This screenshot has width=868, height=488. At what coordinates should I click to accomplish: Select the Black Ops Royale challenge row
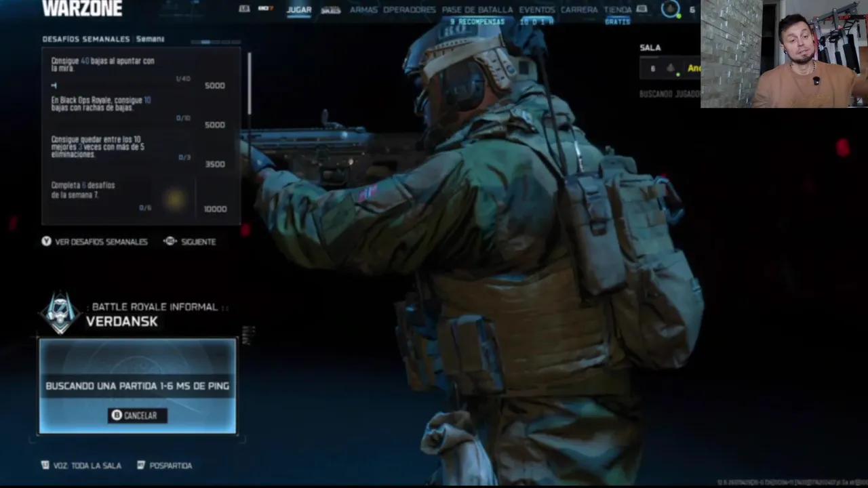(140, 111)
